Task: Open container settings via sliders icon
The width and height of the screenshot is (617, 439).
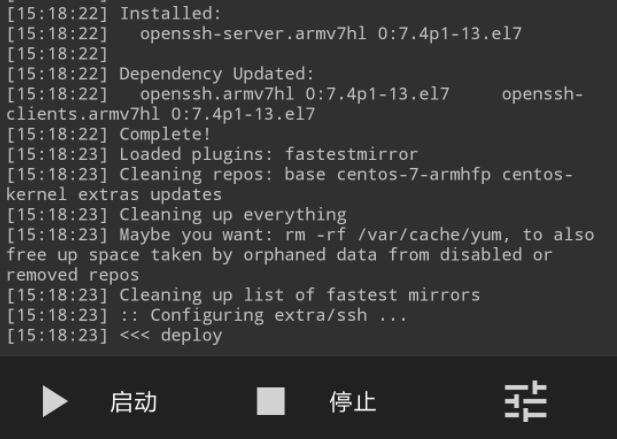Action: [526, 401]
